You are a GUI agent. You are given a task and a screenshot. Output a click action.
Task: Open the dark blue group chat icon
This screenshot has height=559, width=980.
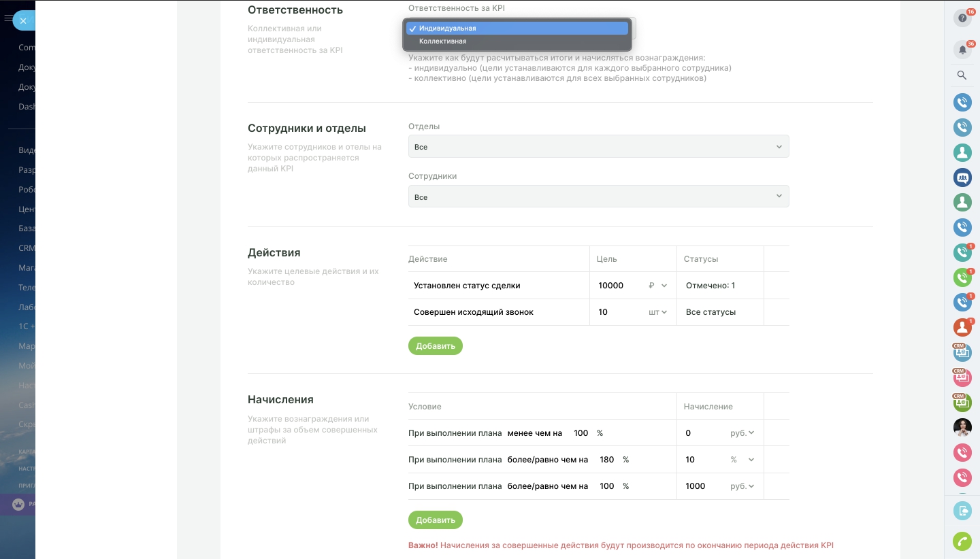[x=962, y=177]
